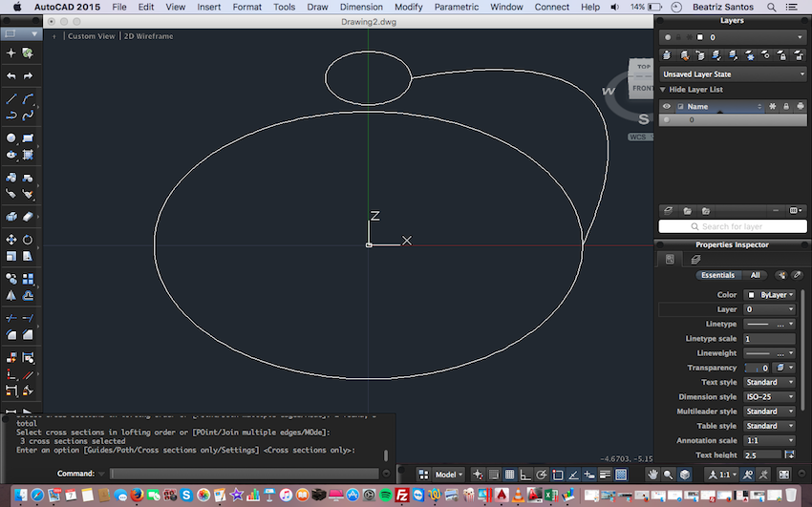Switch to the All properties tab
812x507 pixels.
pyautogui.click(x=755, y=275)
